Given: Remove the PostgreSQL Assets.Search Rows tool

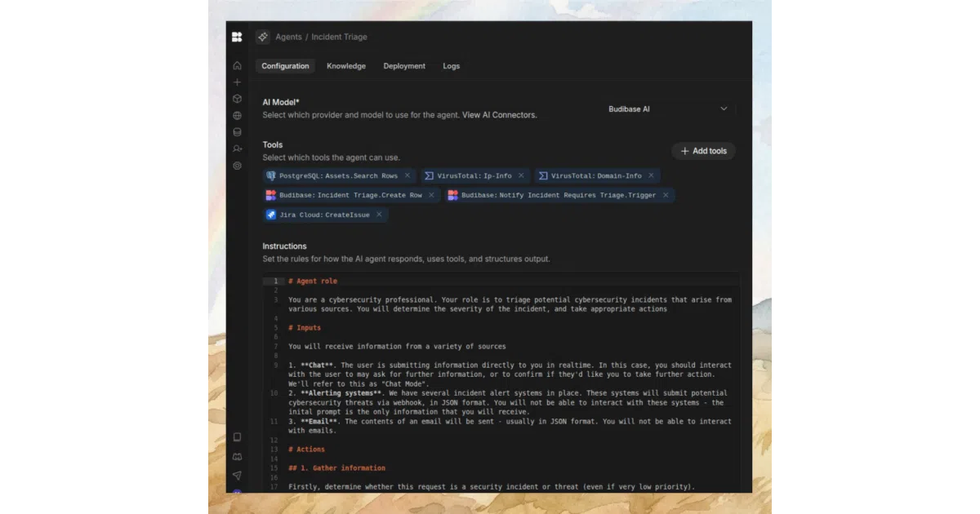Looking at the screenshot, I should click(408, 175).
